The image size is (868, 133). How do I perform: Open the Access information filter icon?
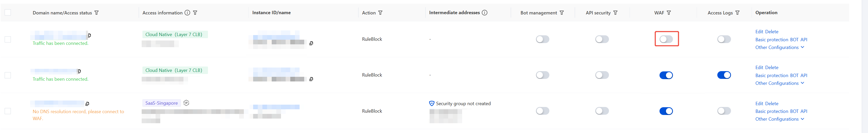point(195,13)
